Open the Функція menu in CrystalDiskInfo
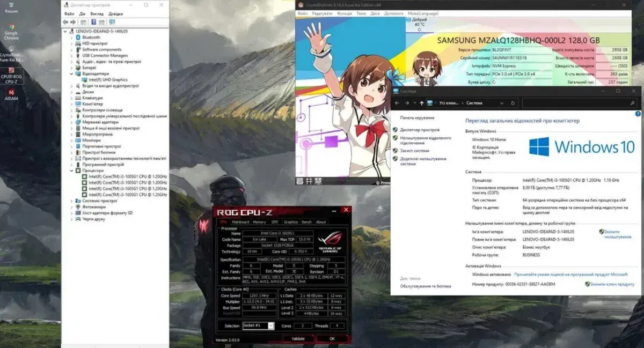The width and height of the screenshot is (644, 348). 345,13
